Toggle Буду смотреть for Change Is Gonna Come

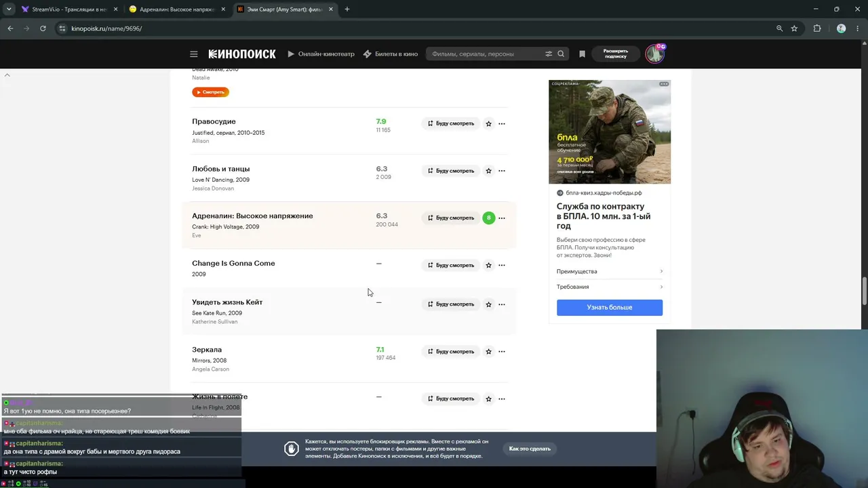pos(451,265)
